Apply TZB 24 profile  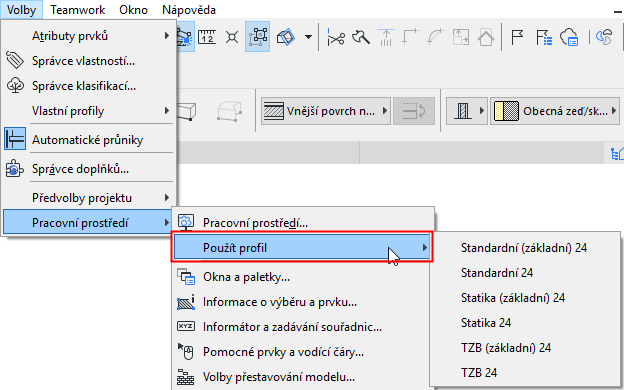pyautogui.click(x=524, y=373)
